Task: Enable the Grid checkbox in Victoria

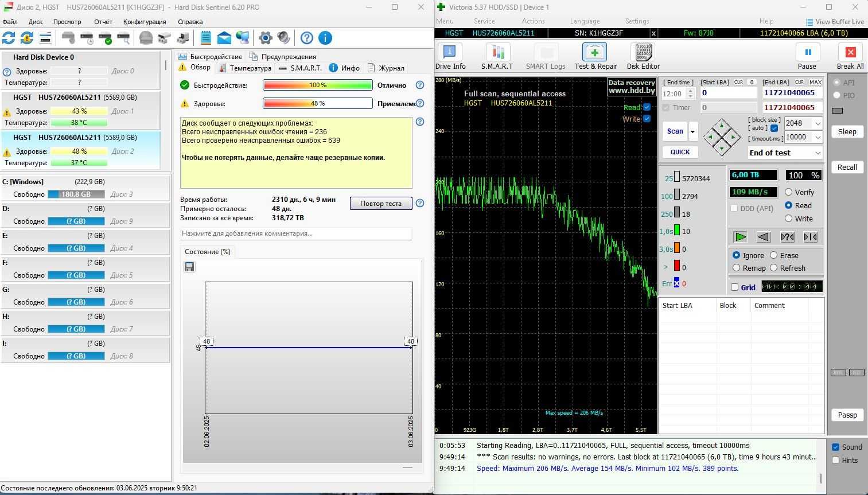Action: (x=734, y=287)
